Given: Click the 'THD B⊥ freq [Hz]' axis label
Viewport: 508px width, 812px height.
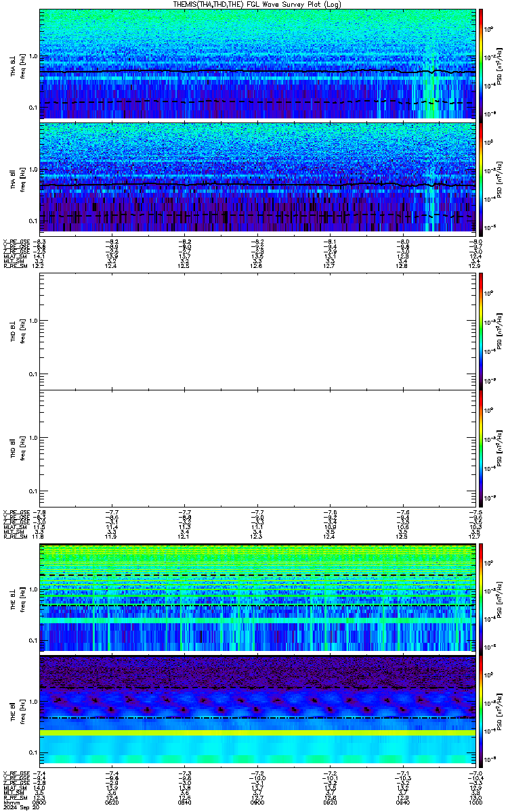Looking at the screenshot, I should (x=18, y=331).
